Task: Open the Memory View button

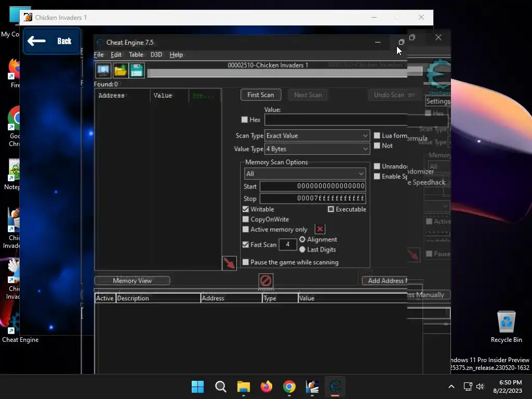Action: [x=132, y=281]
